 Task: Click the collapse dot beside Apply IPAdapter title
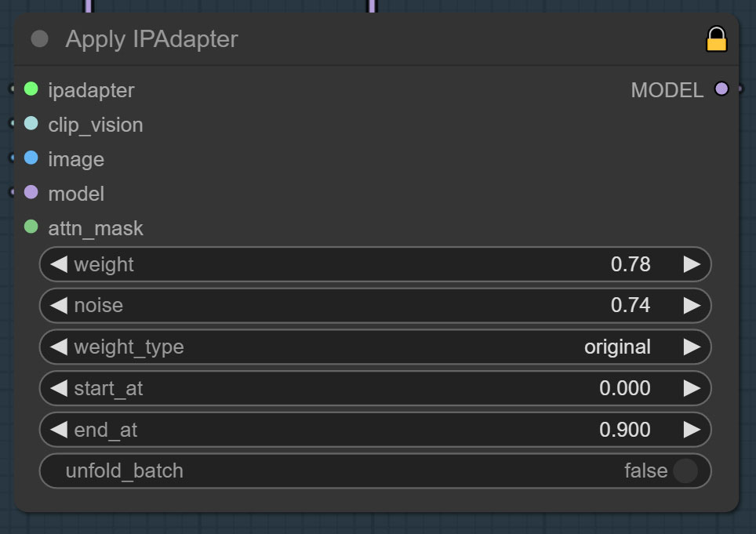click(38, 38)
